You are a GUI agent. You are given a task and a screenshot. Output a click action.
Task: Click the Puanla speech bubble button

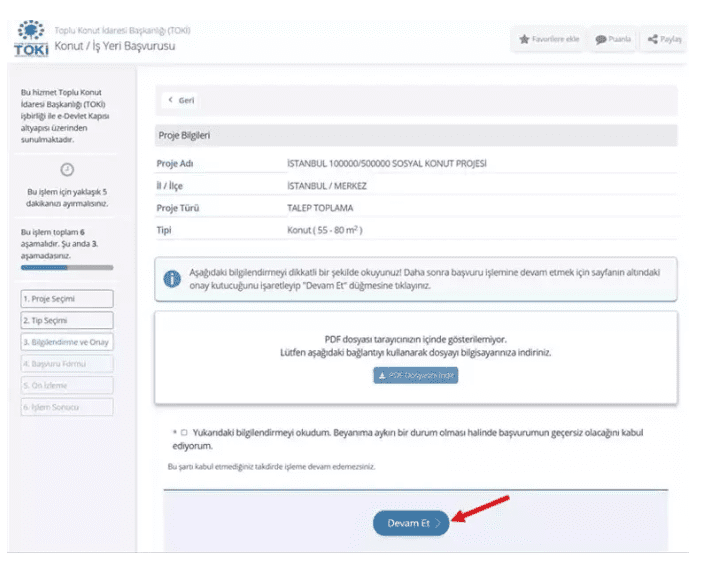[613, 39]
